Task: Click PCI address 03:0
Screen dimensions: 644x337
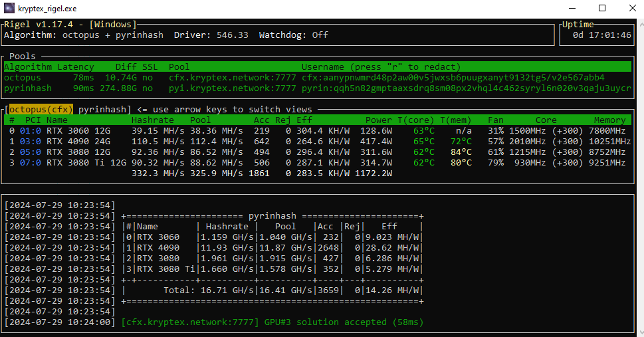Action: [31, 142]
